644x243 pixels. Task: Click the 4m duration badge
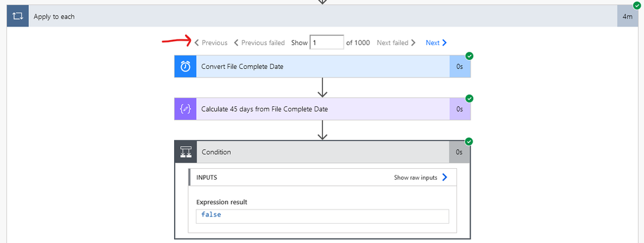click(627, 16)
